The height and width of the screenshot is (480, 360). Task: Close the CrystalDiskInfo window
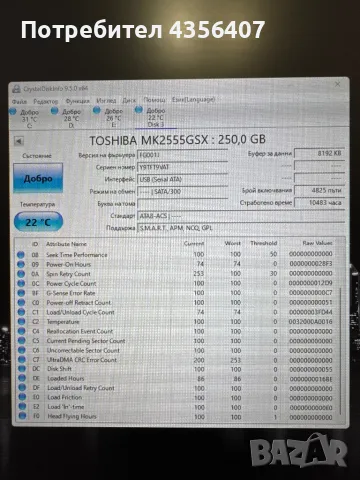click(337, 85)
